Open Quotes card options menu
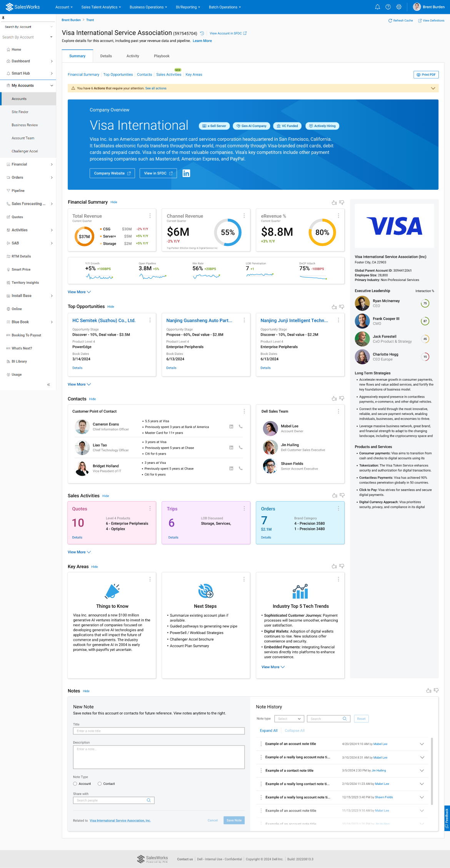This screenshot has width=450, height=868. click(x=150, y=508)
